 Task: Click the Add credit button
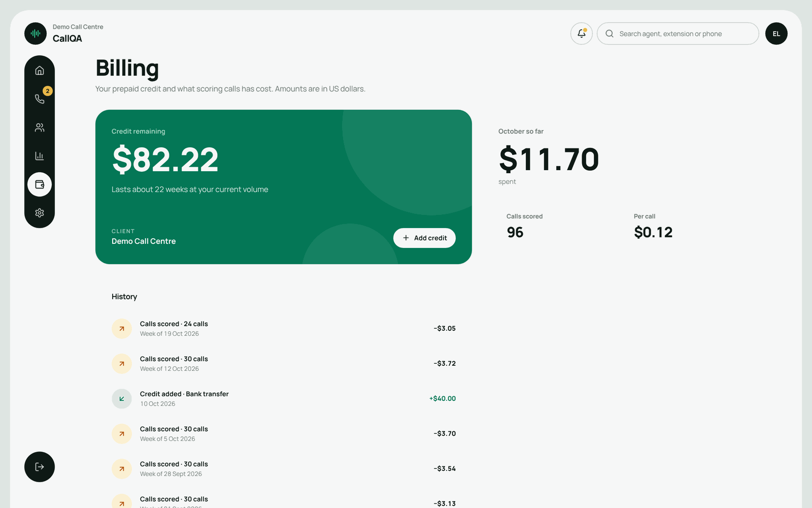(424, 238)
